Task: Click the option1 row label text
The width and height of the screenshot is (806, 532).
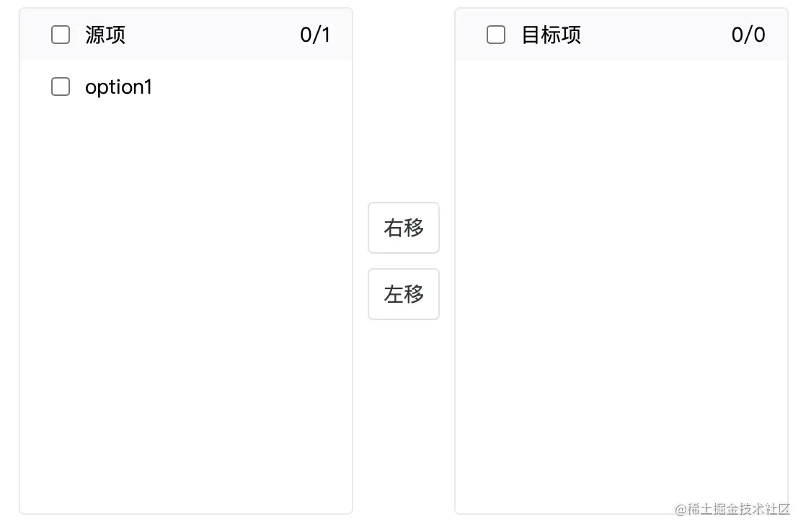Action: 118,87
